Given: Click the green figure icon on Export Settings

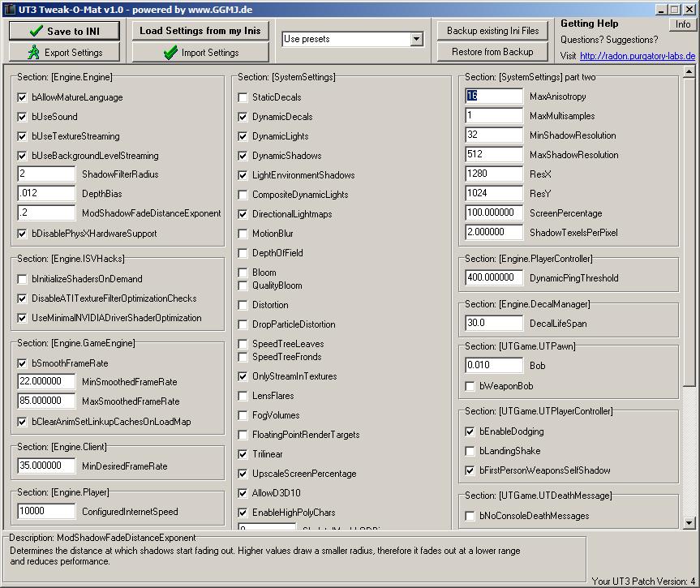Looking at the screenshot, I should (34, 52).
